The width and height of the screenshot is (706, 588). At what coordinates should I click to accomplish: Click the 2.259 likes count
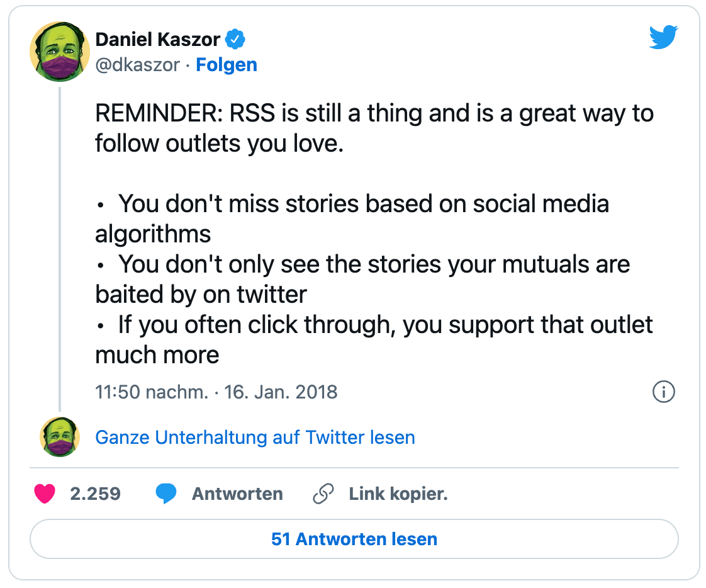tap(96, 494)
